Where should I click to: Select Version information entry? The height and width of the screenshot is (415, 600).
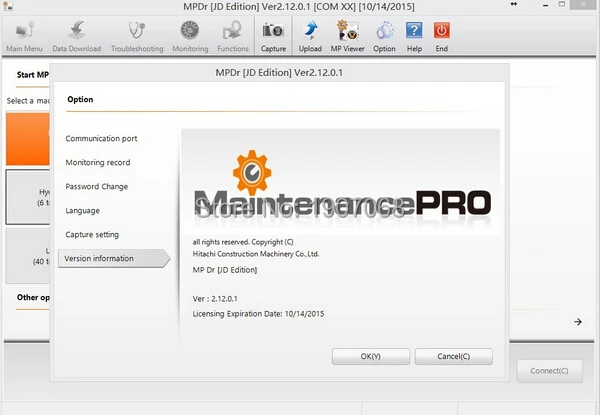pyautogui.click(x=114, y=259)
